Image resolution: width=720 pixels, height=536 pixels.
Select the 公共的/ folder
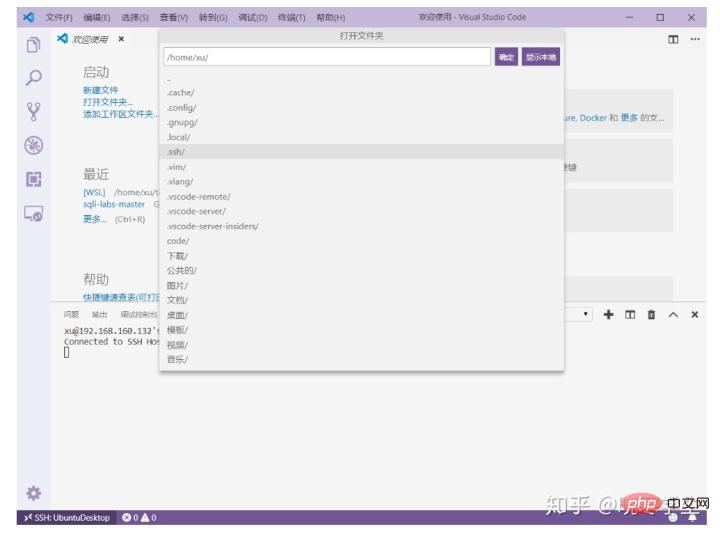[x=362, y=271]
